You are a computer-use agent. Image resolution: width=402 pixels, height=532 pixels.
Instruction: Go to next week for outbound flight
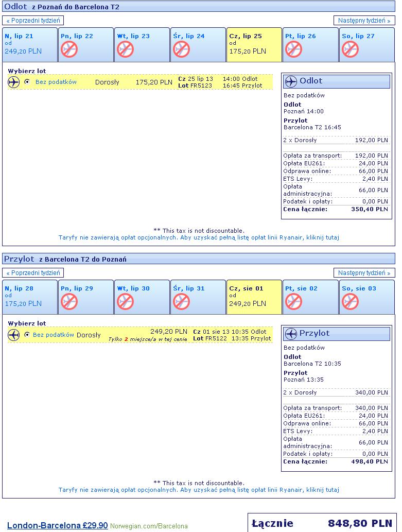coord(364,21)
